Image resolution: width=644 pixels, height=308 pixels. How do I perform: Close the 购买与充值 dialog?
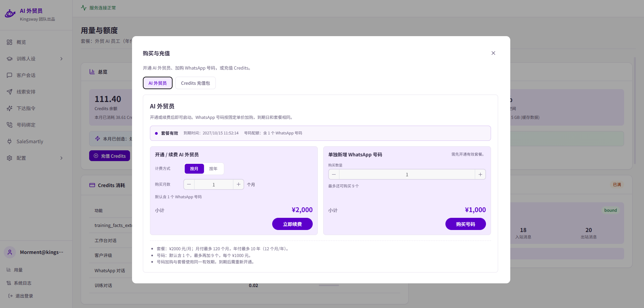click(493, 53)
